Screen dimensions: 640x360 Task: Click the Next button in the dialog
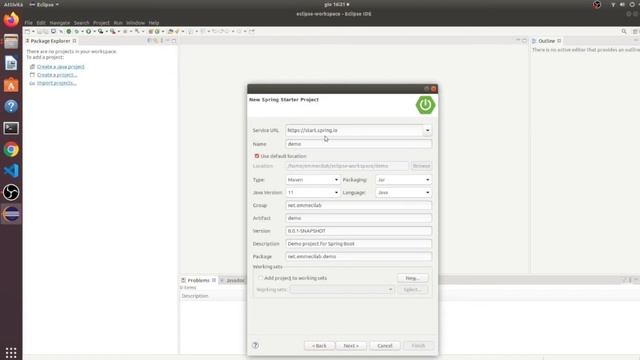pyautogui.click(x=351, y=346)
